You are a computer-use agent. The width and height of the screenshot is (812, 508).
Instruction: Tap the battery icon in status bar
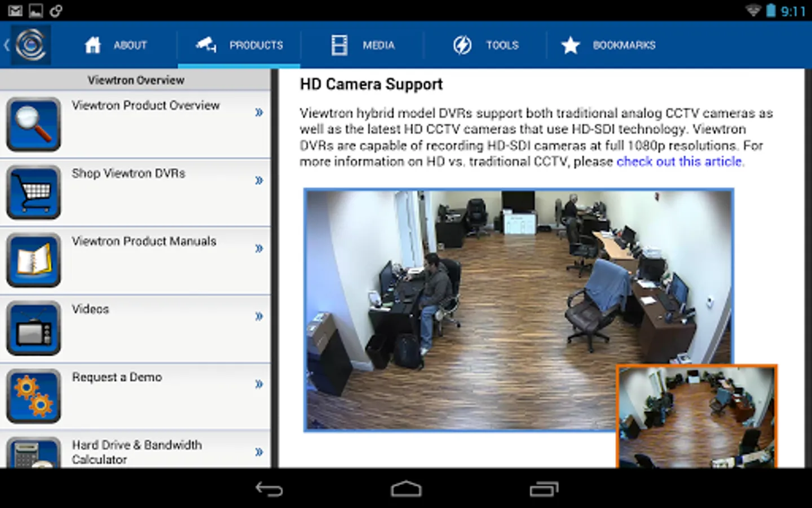click(x=771, y=11)
